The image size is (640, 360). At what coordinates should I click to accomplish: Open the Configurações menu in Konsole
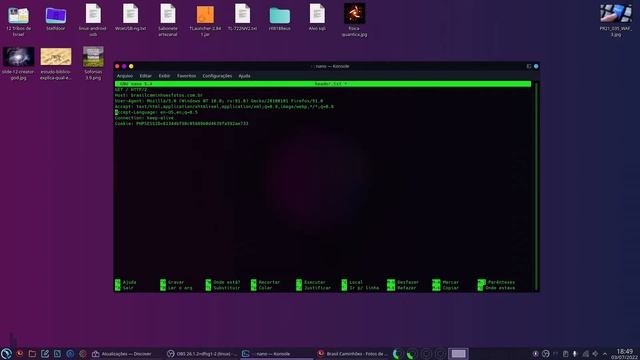point(217,76)
